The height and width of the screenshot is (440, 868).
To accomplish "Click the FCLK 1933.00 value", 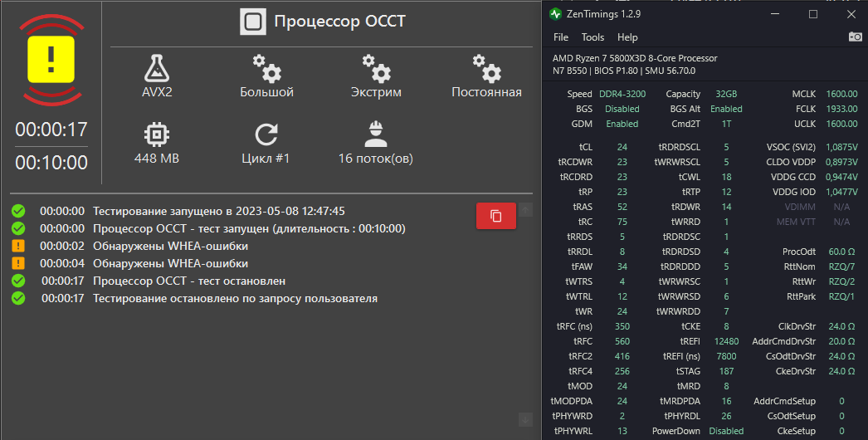I will [x=842, y=109].
